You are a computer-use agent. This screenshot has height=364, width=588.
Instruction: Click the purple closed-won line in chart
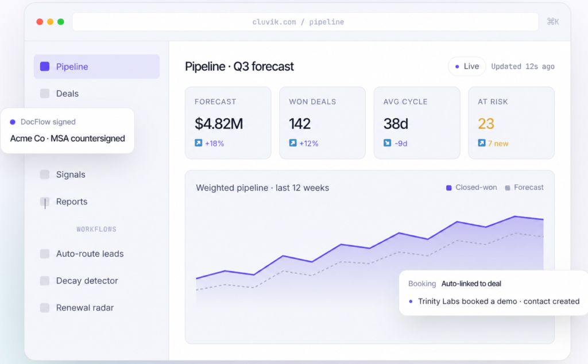370,248
